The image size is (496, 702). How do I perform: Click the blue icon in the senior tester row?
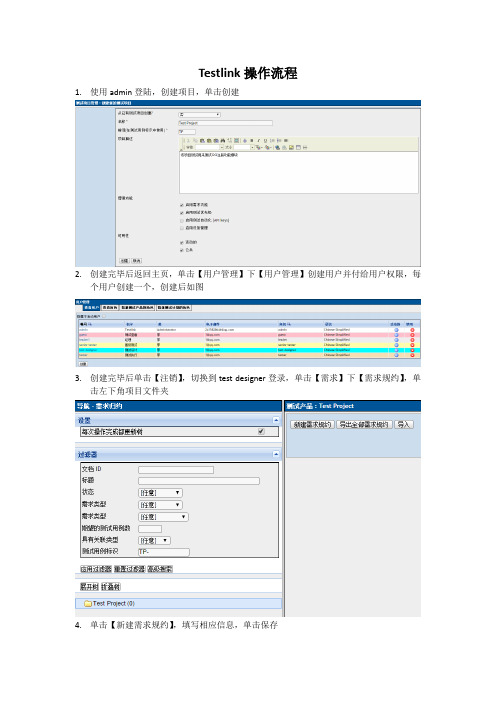[396, 345]
